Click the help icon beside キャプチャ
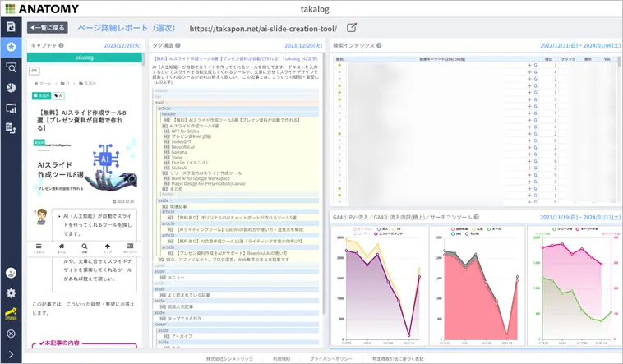 (61, 45)
